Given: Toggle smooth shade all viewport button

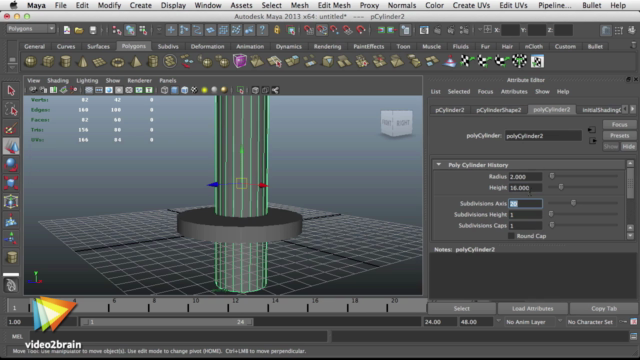Looking at the screenshot, I should click(x=174, y=90).
